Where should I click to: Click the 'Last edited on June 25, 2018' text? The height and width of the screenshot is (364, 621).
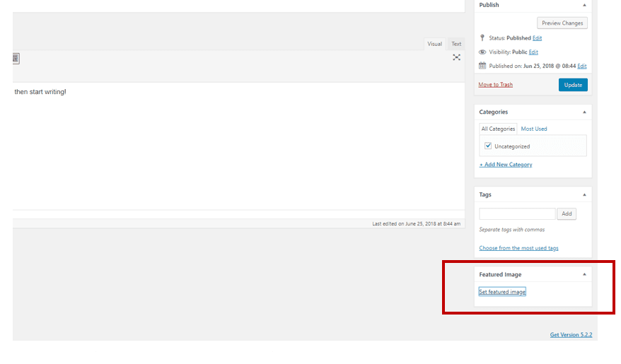point(417,223)
